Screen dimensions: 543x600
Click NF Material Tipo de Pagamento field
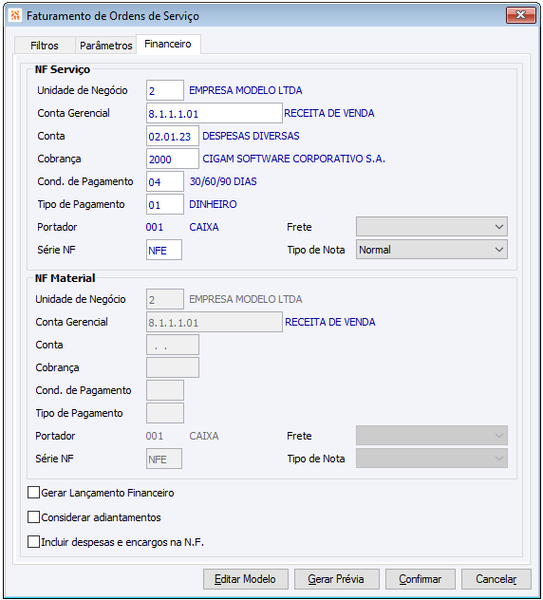click(165, 413)
